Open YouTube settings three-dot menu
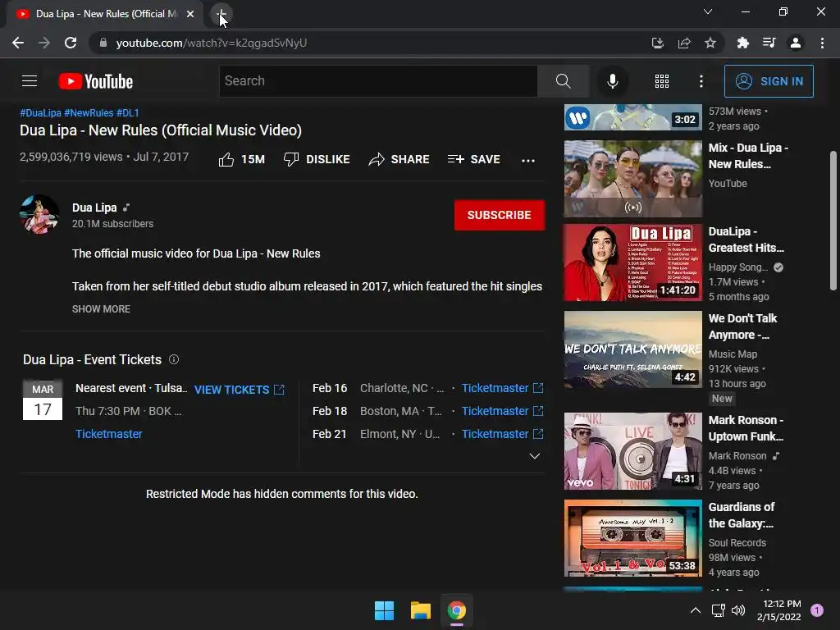This screenshot has height=630, width=840. (701, 81)
